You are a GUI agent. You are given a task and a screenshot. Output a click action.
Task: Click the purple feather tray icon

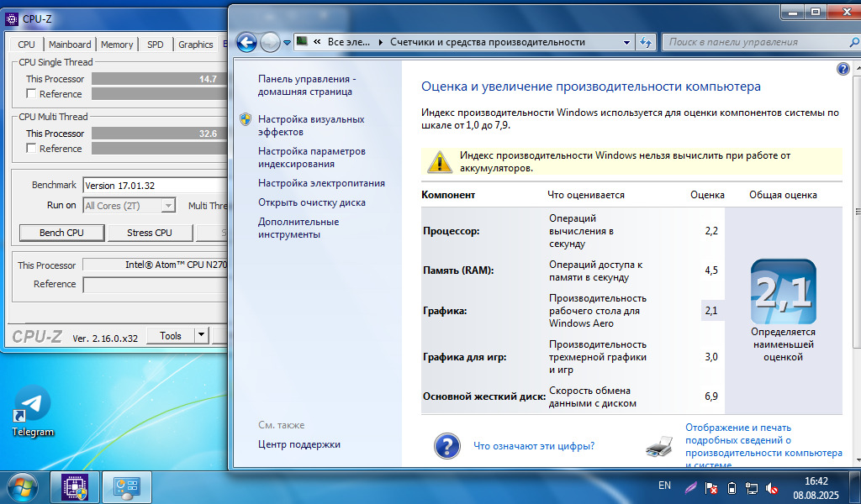(x=691, y=487)
